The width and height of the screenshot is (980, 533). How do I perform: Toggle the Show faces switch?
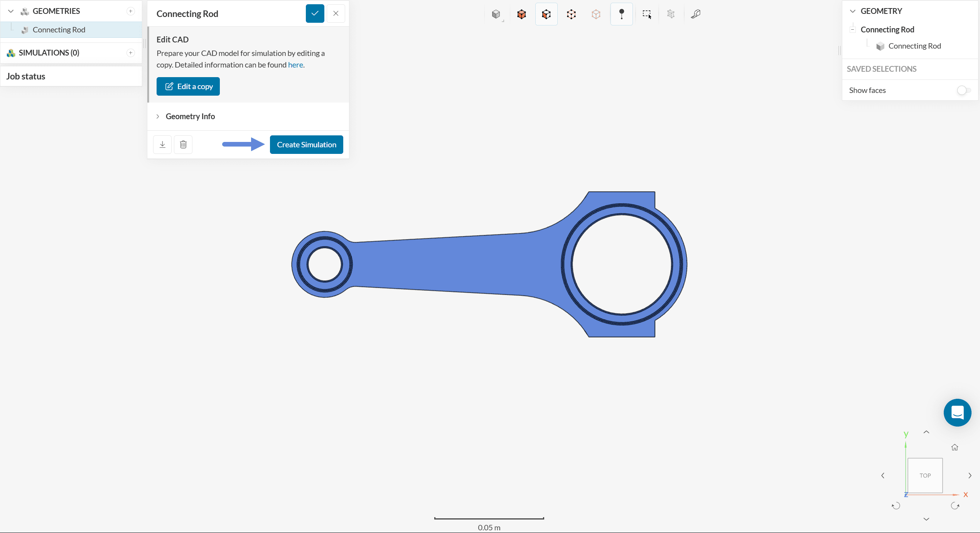[963, 90]
